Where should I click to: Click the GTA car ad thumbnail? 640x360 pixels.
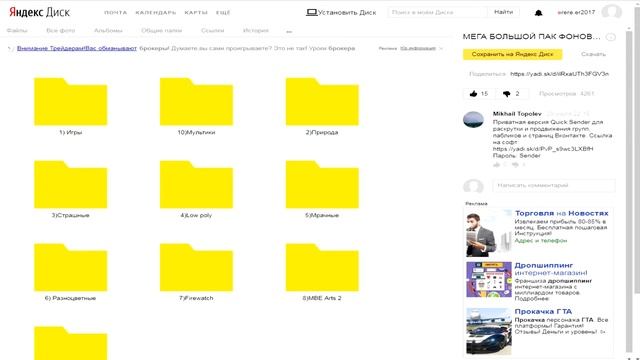pos(489,331)
